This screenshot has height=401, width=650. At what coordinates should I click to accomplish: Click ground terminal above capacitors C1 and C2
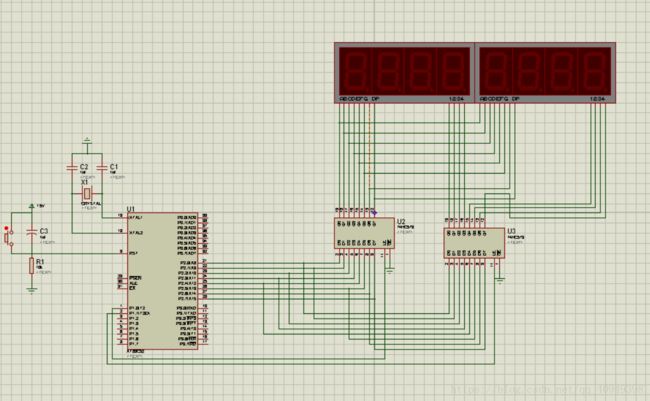[87, 140]
